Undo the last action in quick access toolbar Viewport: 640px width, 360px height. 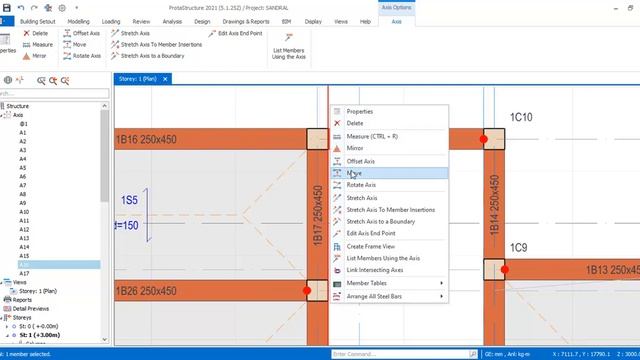pos(21,8)
